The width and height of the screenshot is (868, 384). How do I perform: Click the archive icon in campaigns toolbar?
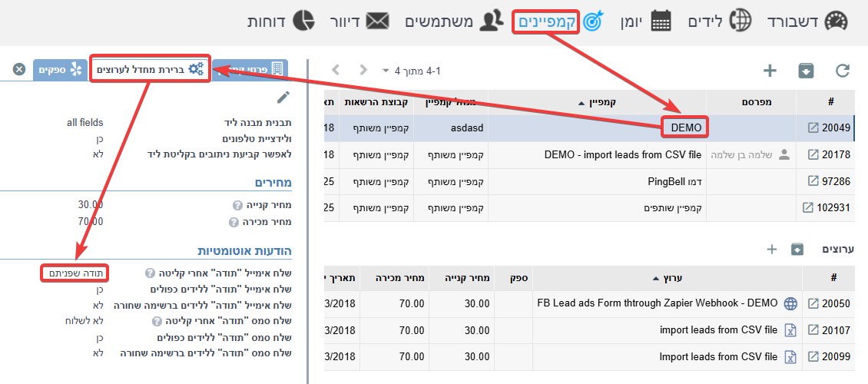pyautogui.click(x=806, y=71)
